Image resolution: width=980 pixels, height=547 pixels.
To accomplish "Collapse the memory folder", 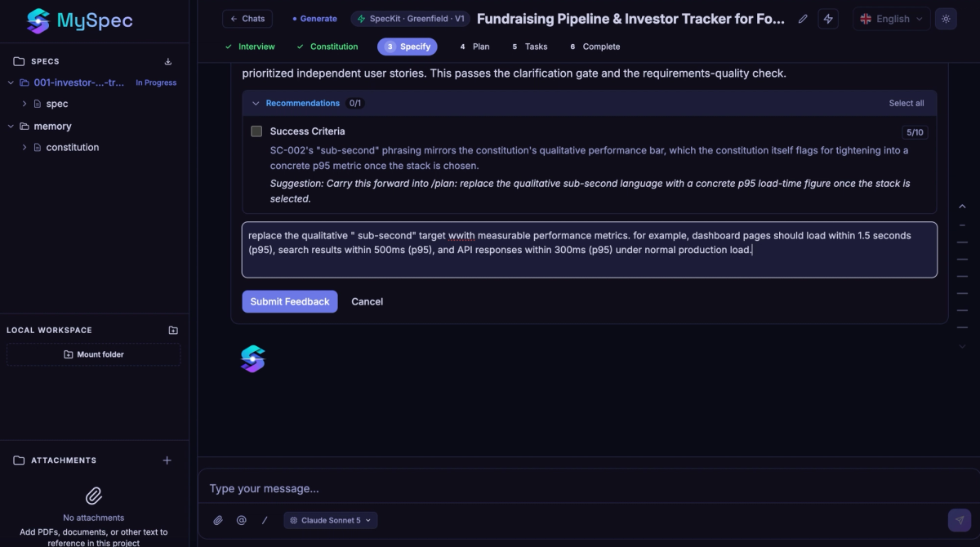I will pos(11,126).
